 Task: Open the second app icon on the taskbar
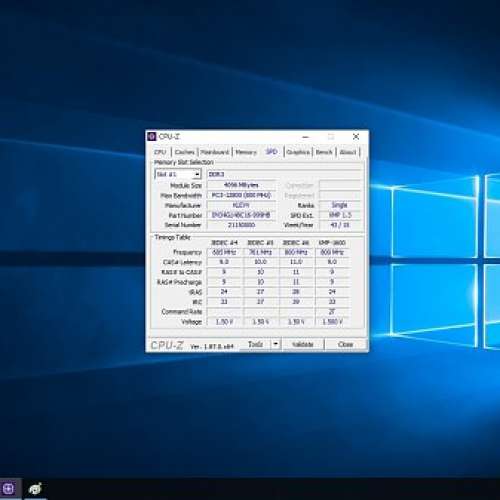[x=35, y=489]
